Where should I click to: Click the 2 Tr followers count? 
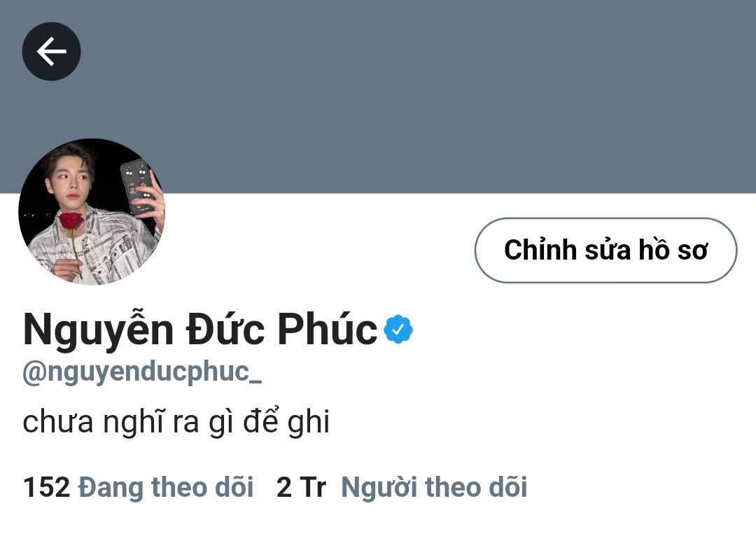(301, 487)
